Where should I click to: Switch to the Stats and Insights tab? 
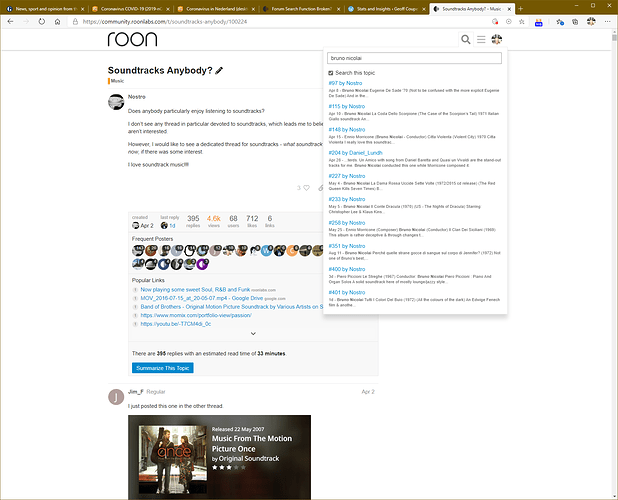387,9
